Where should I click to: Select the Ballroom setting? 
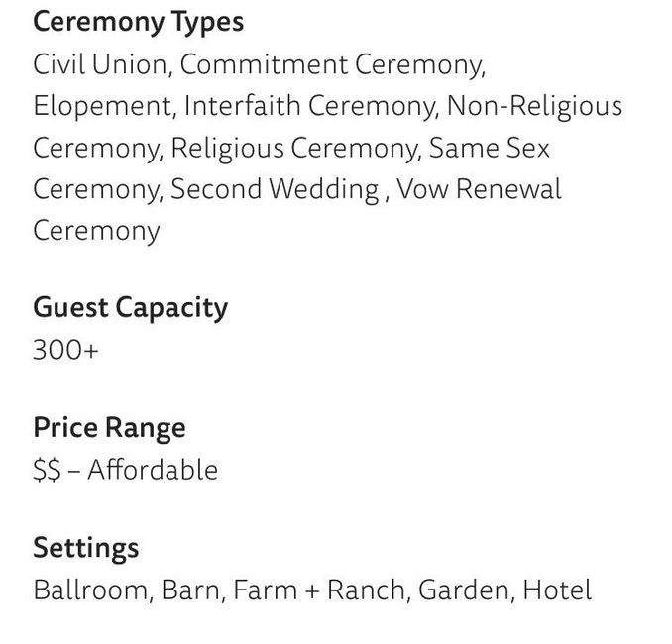tap(91, 590)
